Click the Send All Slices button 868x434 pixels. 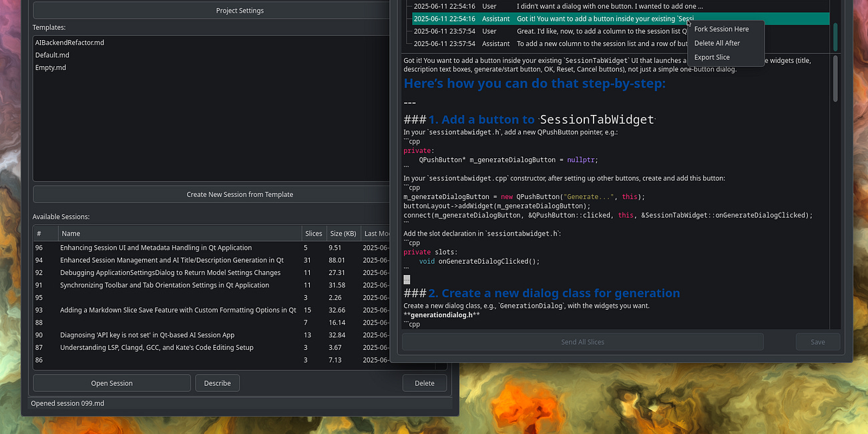coord(582,342)
